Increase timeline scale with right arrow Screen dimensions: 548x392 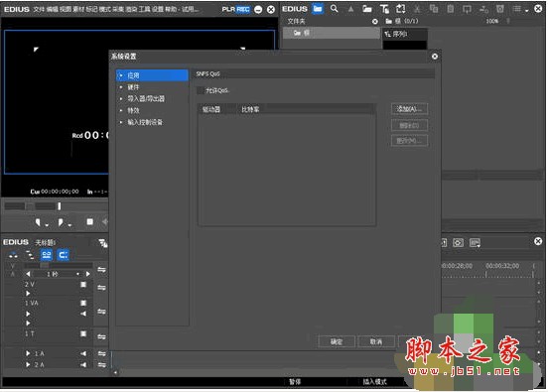click(x=88, y=274)
